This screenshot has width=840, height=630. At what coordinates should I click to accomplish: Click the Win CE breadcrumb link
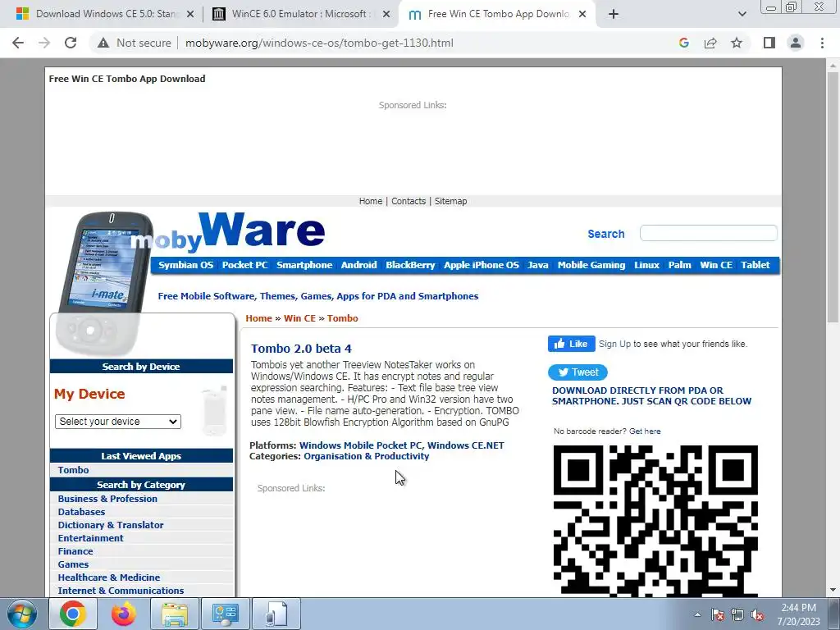(x=299, y=318)
